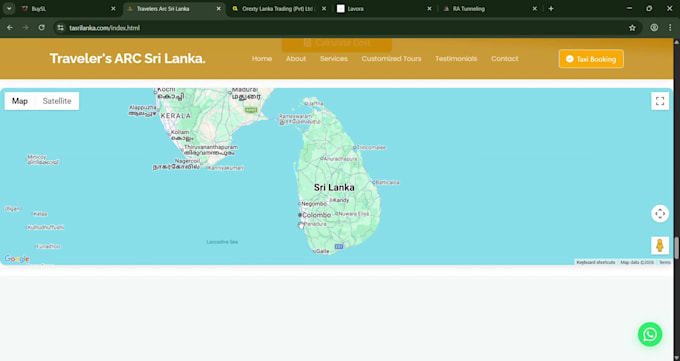Click the Jaffna label on map
The image size is (680, 361).
(x=315, y=103)
